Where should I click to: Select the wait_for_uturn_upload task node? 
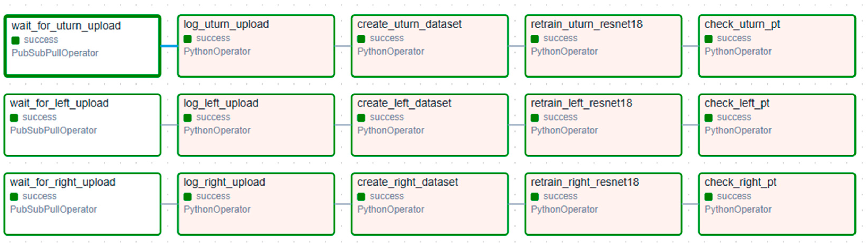click(82, 46)
